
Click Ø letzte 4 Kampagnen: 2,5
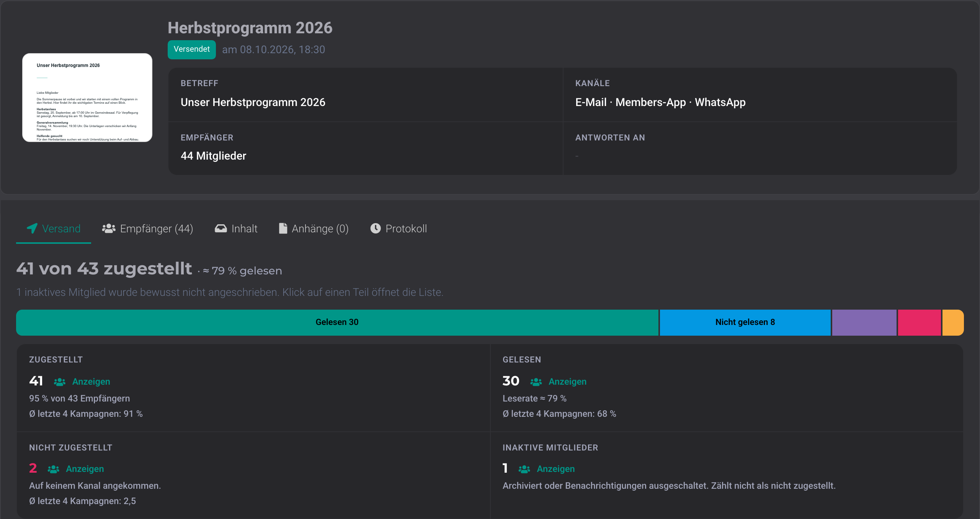pos(82,501)
